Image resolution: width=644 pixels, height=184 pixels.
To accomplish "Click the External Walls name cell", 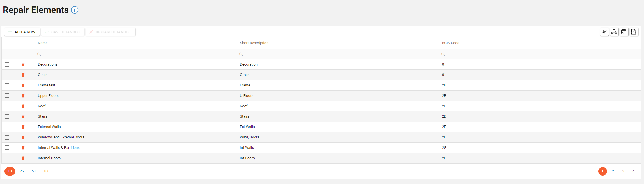I will click(x=49, y=127).
